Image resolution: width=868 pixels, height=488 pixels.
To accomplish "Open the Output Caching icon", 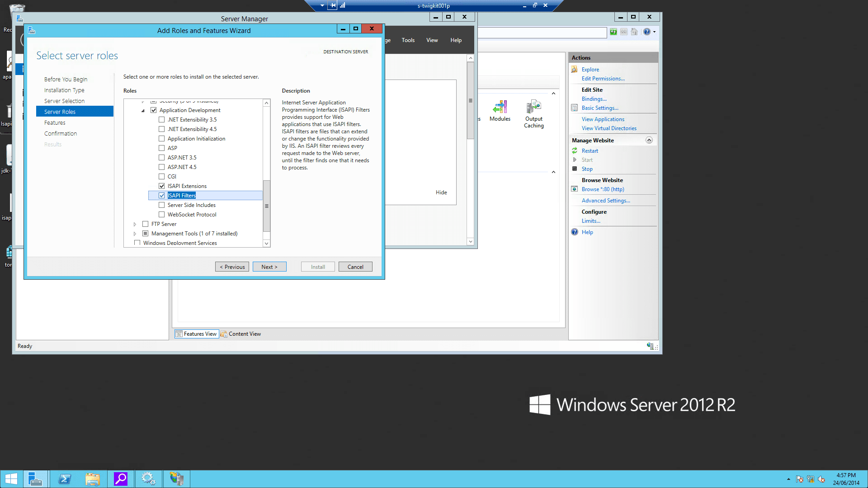I will coord(533,108).
